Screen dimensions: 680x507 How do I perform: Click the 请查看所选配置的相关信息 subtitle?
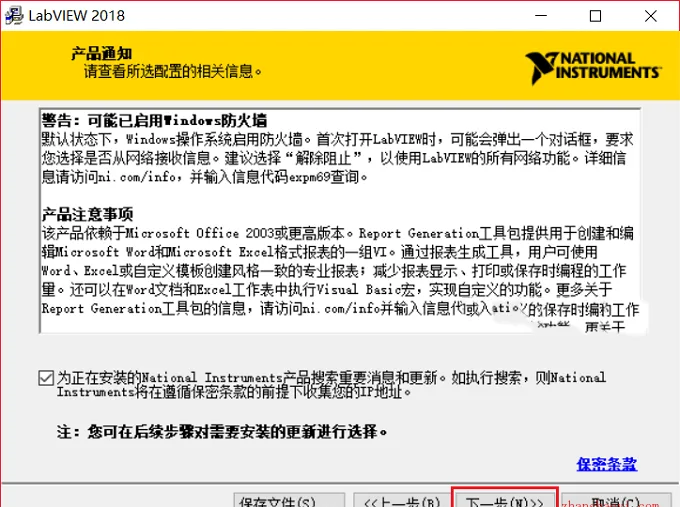[x=173, y=71]
